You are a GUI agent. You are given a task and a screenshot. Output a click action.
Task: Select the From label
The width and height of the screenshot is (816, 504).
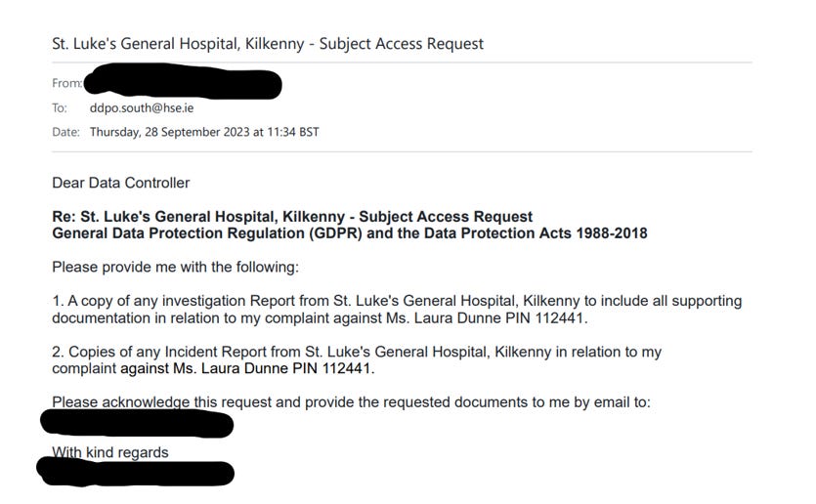66,83
